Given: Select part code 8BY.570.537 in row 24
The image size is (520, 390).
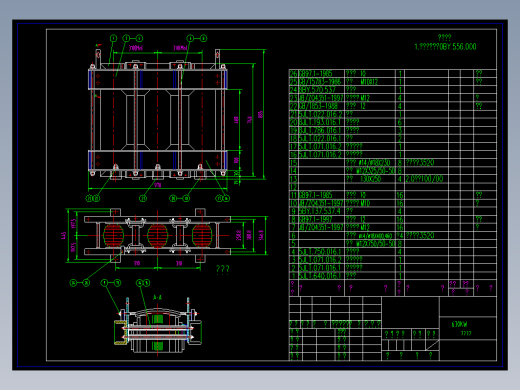Looking at the screenshot, I should click(317, 90).
